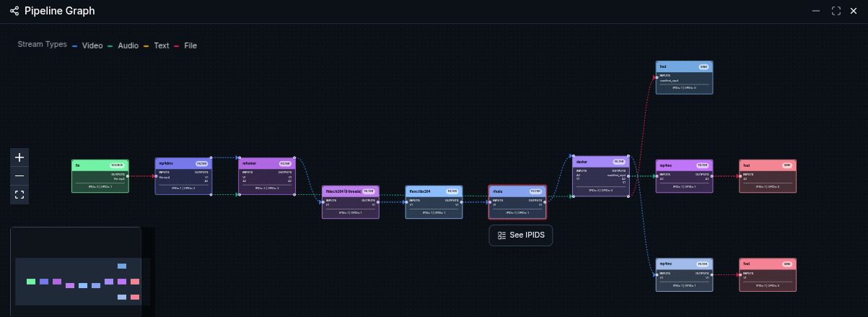This screenshot has width=868, height=317.
Task: Select the dasher filter node
Action: click(x=601, y=176)
